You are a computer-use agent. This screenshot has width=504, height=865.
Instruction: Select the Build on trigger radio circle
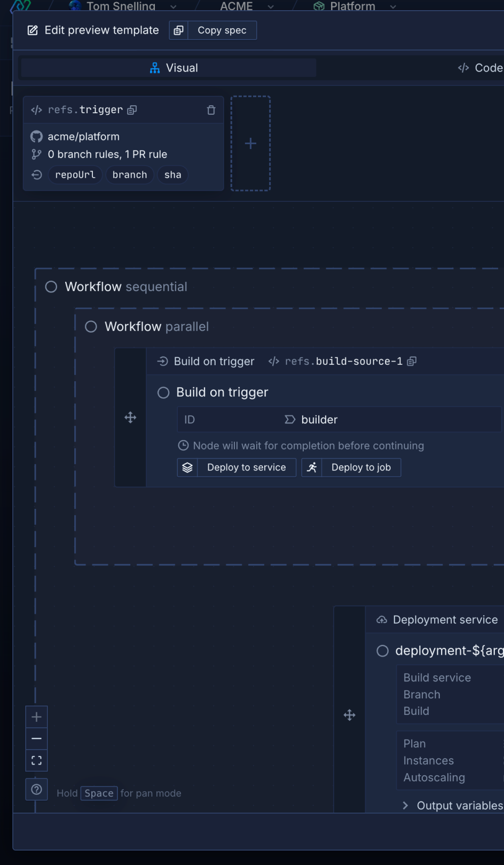pyautogui.click(x=163, y=393)
